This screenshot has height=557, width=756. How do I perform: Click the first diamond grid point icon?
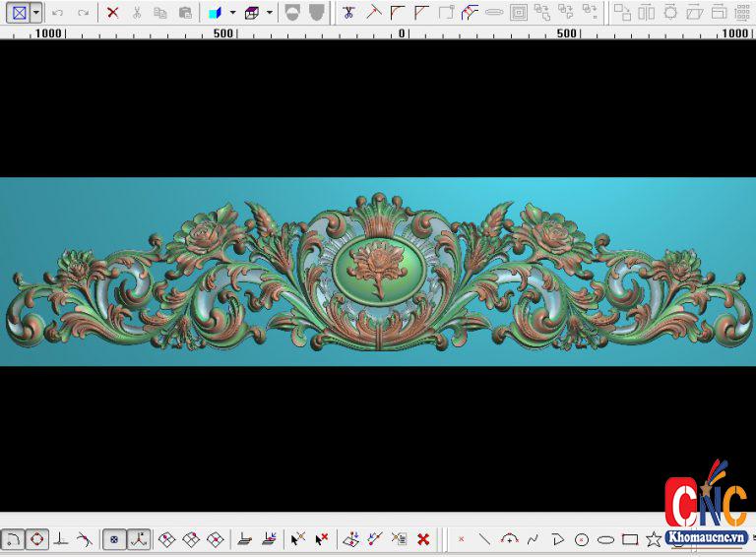tap(166, 539)
